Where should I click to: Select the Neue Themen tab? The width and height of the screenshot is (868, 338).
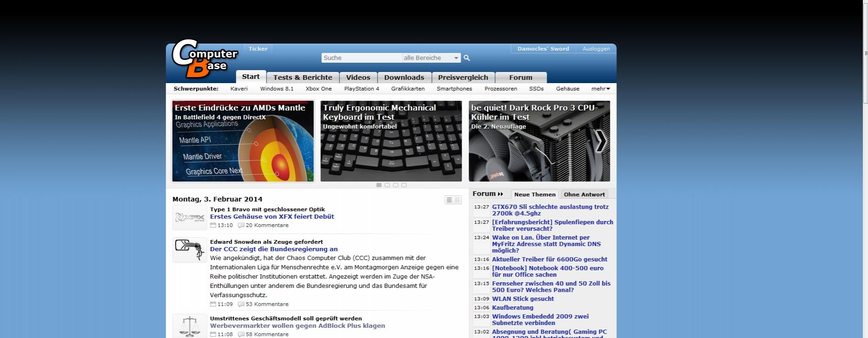click(x=535, y=195)
